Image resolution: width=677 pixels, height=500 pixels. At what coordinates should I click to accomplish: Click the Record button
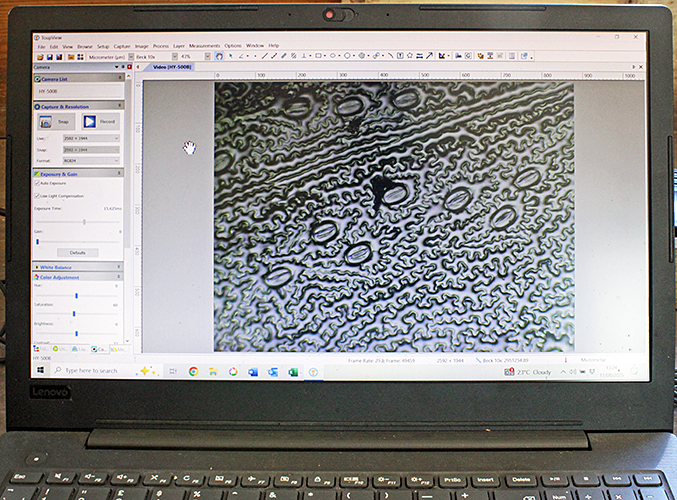[x=100, y=122]
